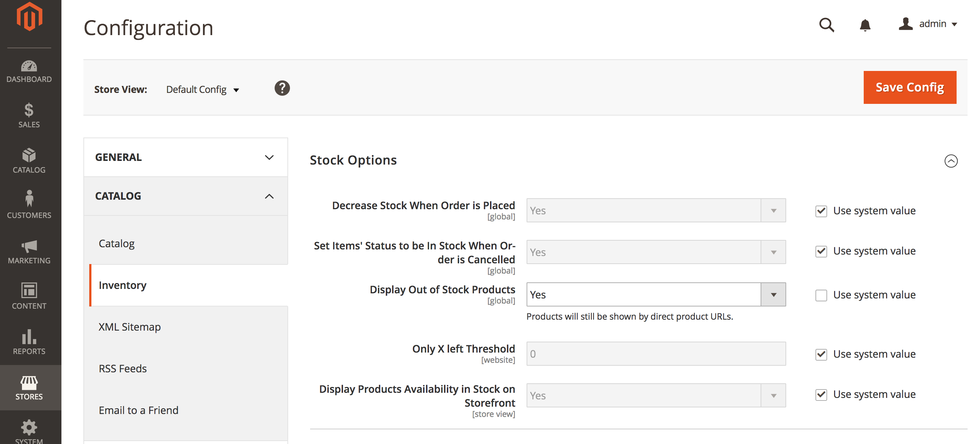Click the Store View help question icon

click(282, 88)
